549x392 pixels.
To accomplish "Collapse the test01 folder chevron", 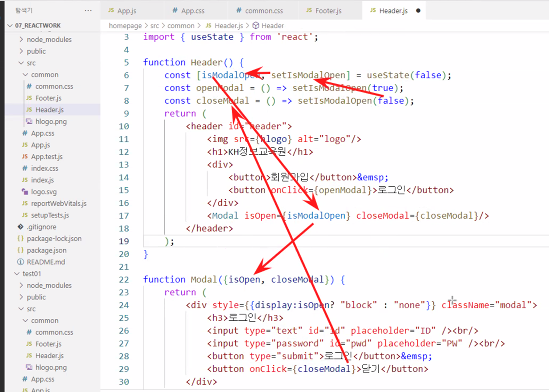I will pyautogui.click(x=16, y=273).
